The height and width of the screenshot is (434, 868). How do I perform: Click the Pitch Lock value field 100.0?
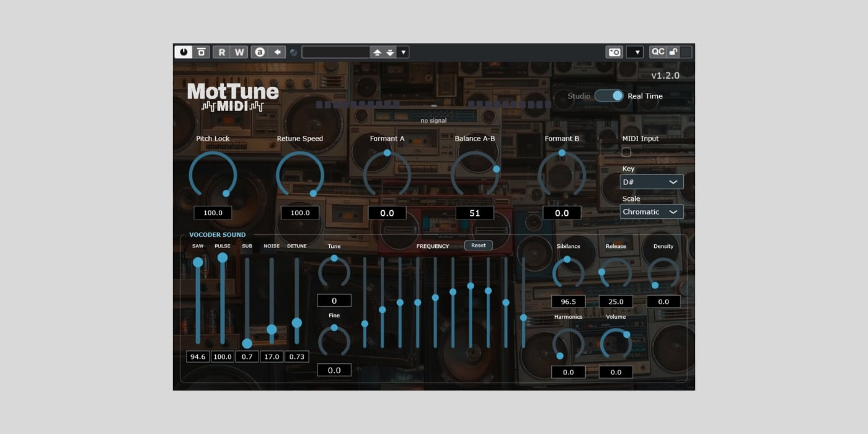[x=213, y=213]
